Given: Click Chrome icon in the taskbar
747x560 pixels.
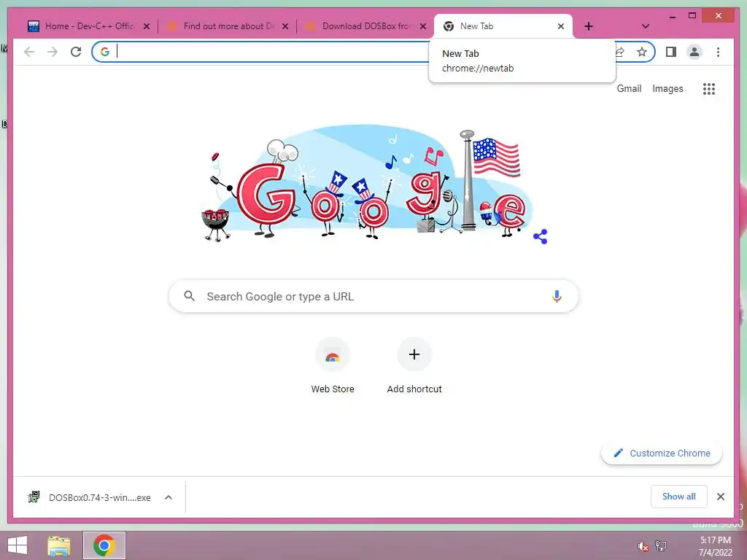Looking at the screenshot, I should (104, 545).
